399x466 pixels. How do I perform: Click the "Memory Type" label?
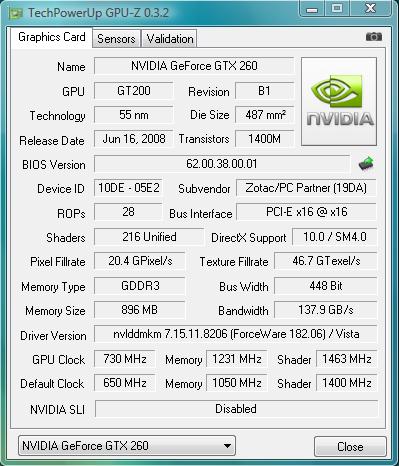(53, 287)
